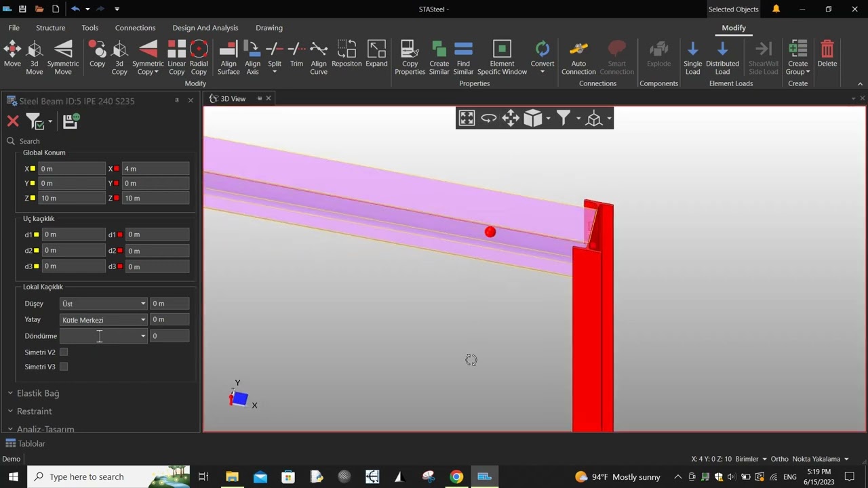Open Symmetric Copy dropdown
The height and width of the screenshot is (488, 868).
click(x=148, y=68)
